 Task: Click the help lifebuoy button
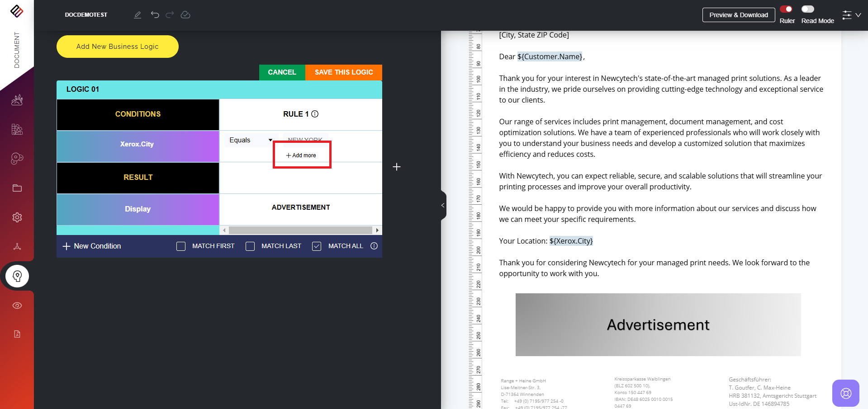tap(845, 393)
